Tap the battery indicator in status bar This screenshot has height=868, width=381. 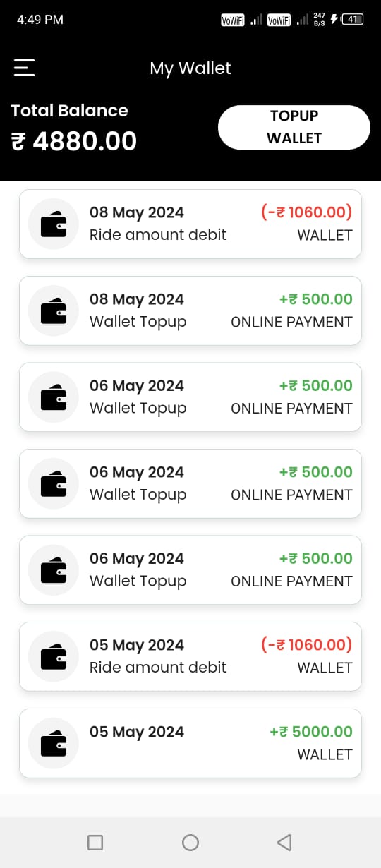click(353, 20)
